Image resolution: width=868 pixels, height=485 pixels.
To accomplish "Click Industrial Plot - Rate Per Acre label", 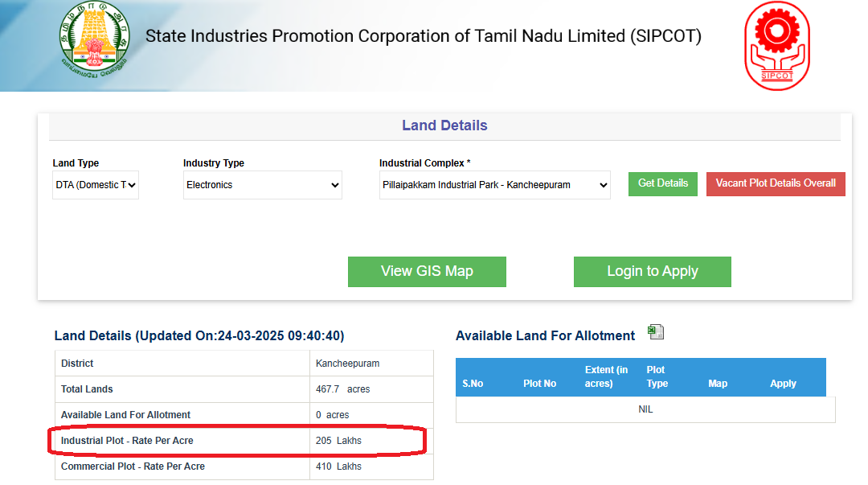I will coord(127,441).
